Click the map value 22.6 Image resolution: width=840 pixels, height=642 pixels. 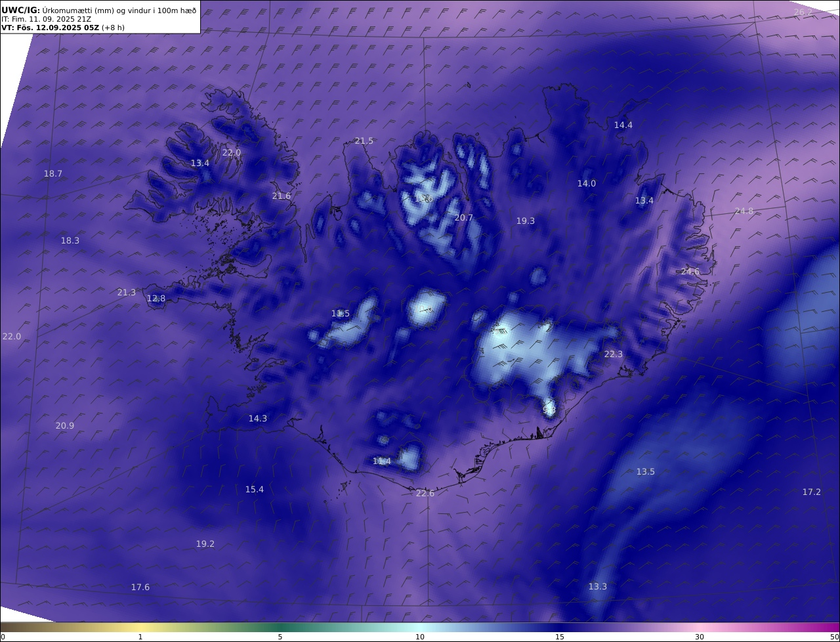425,493
